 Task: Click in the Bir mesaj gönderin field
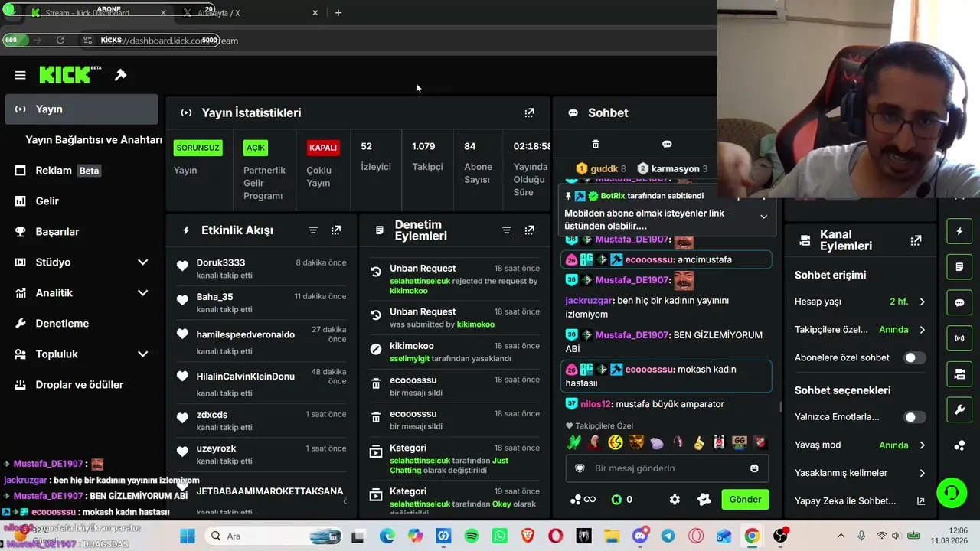click(x=667, y=468)
